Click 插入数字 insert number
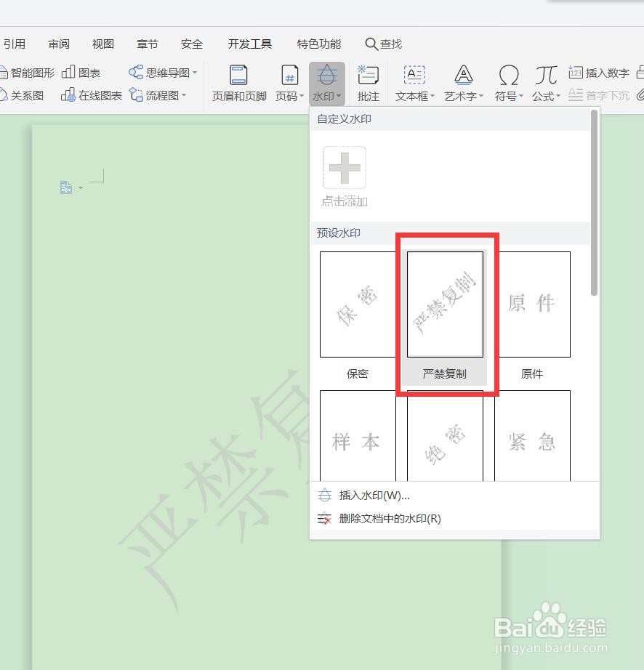 click(x=599, y=73)
